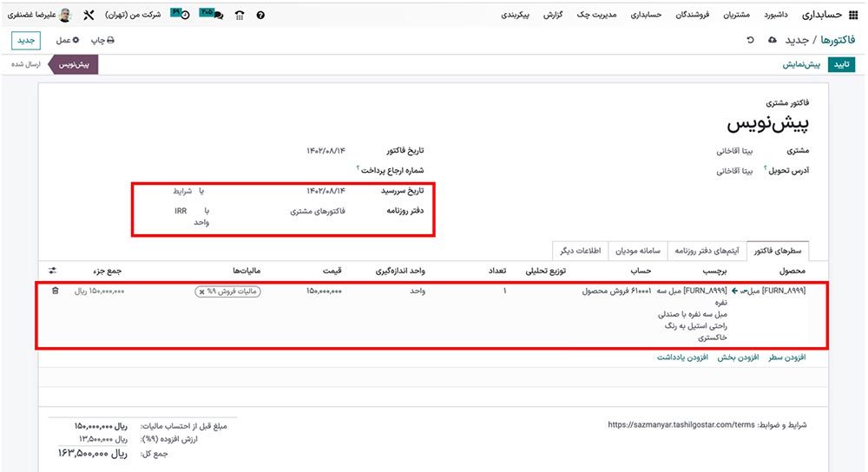Switch to سامانه مودیان tab
The width and height of the screenshot is (868, 472).
[638, 251]
